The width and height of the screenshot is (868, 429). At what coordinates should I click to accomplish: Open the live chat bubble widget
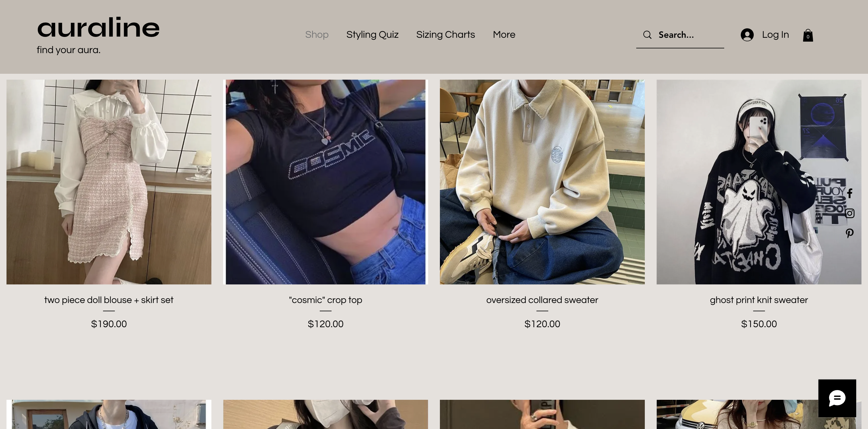tap(837, 398)
